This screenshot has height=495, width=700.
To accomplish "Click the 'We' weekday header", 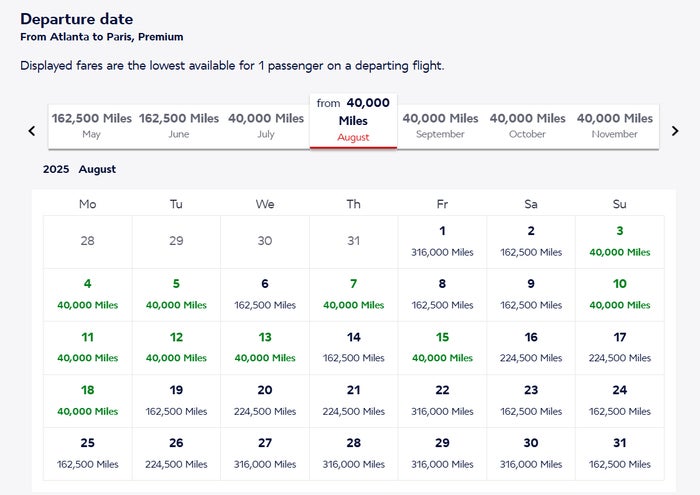I will (265, 204).
